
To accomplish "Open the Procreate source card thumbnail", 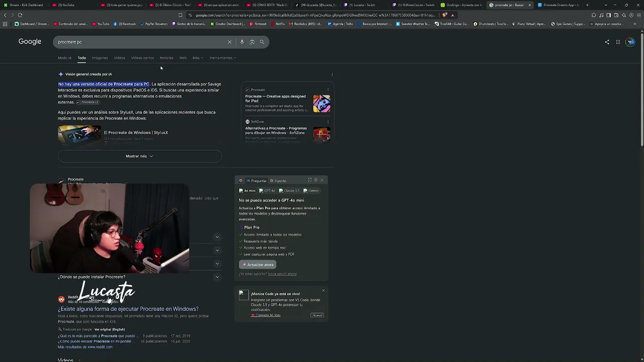I will click(321, 104).
